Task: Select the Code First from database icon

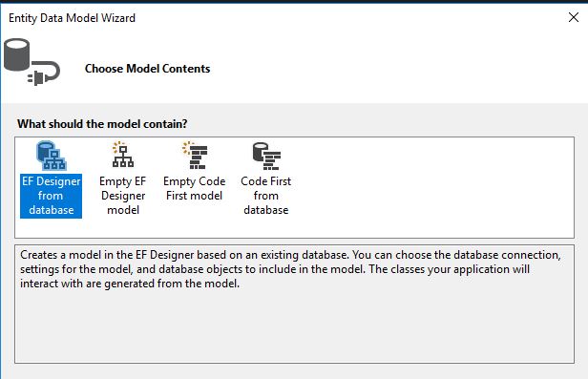Action: pos(266,156)
